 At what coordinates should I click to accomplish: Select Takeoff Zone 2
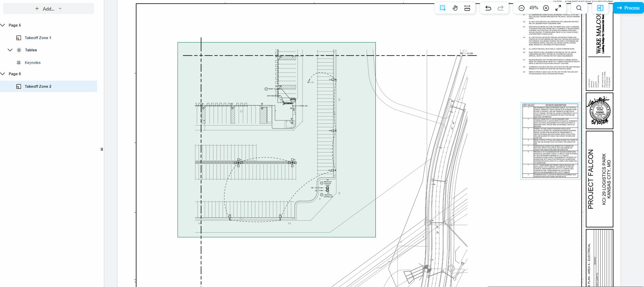tap(38, 86)
